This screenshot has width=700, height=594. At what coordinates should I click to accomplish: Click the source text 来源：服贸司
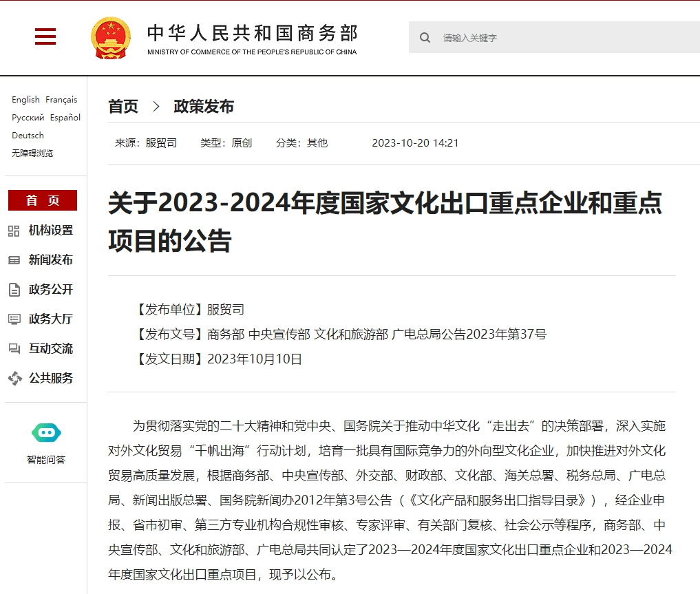click(x=146, y=142)
